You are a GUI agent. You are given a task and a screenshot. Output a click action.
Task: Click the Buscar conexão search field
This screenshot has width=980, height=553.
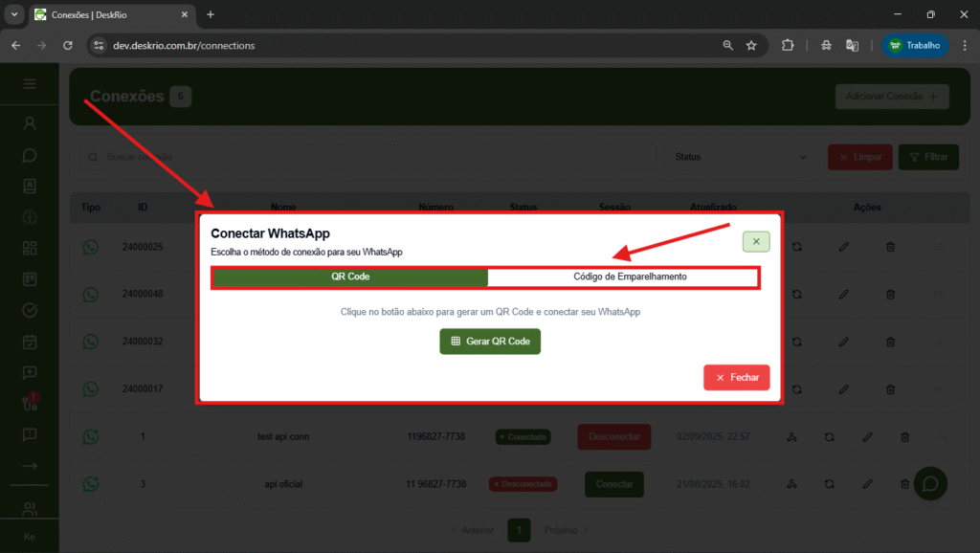pyautogui.click(x=368, y=157)
